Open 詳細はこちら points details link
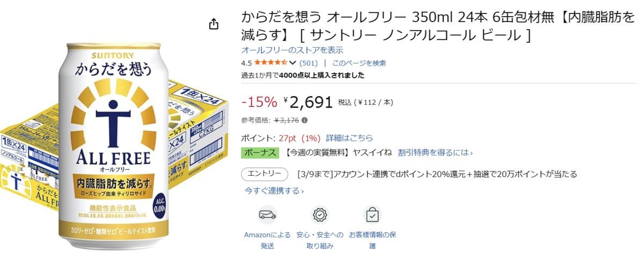This screenshot has width=644, height=257. pos(349,138)
